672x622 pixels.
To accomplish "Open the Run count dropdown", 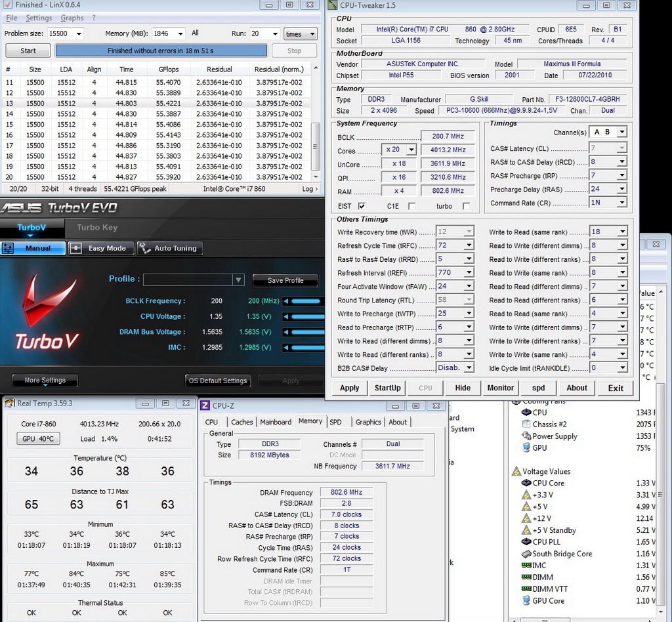I will click(275, 34).
